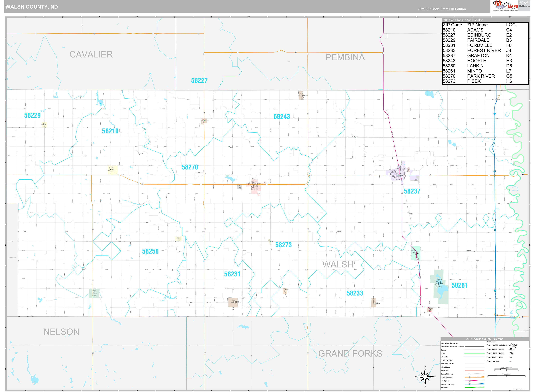Click the State Highways marker in legend
Viewport: 533px width, 392px height.
click(470, 377)
